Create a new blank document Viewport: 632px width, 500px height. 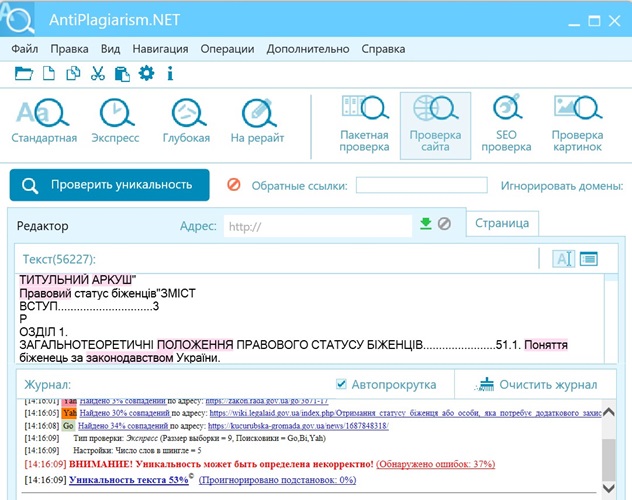tap(49, 74)
